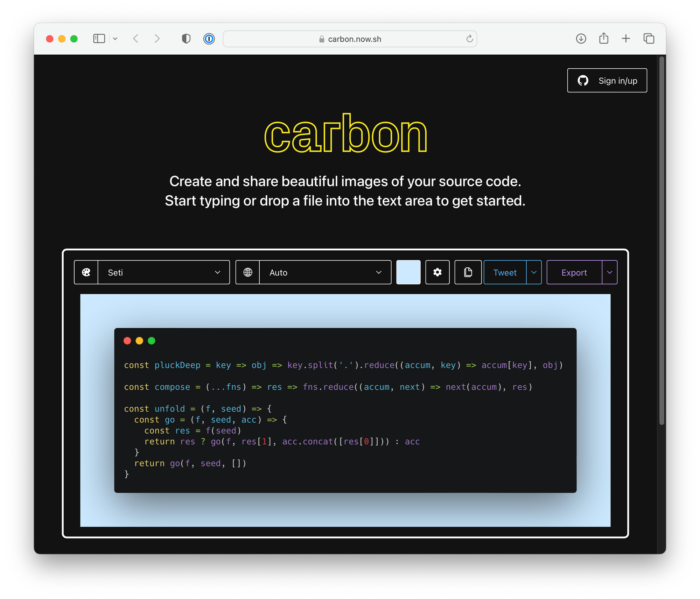Open the Auto language dropdown
700x599 pixels.
coord(325,272)
